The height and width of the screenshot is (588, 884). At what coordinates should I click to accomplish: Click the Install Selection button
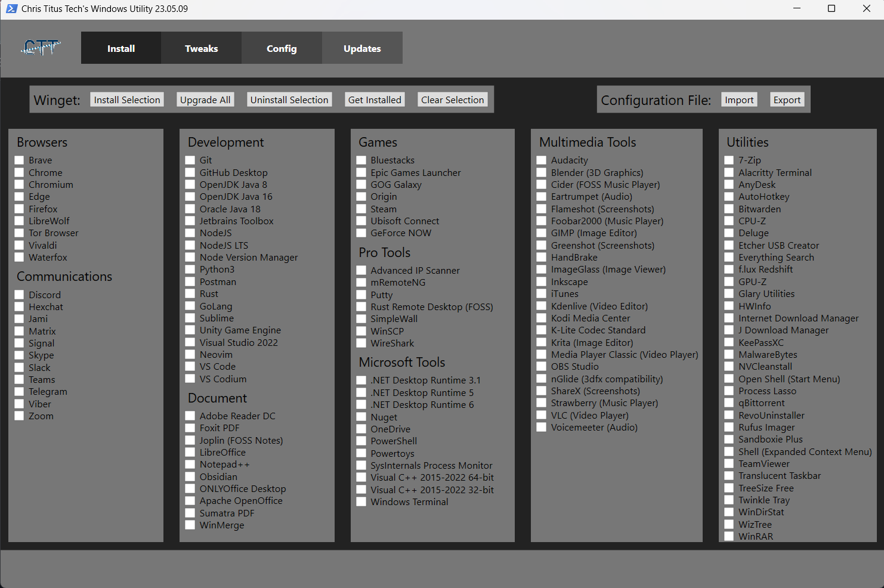(x=127, y=100)
